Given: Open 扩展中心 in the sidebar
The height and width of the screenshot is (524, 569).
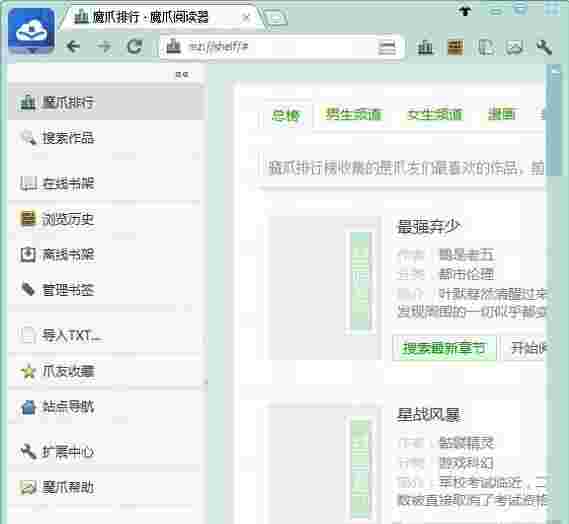Looking at the screenshot, I should [106, 452].
